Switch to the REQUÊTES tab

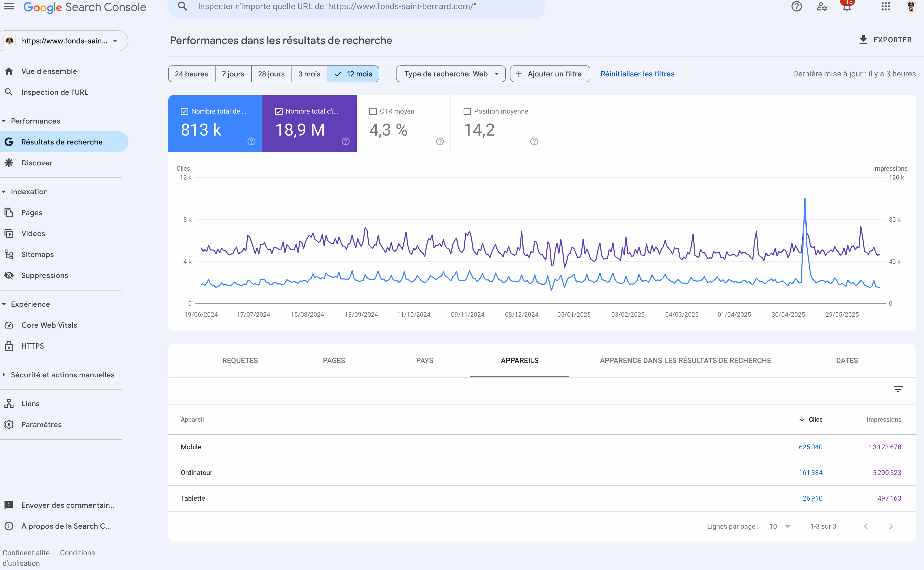point(240,360)
